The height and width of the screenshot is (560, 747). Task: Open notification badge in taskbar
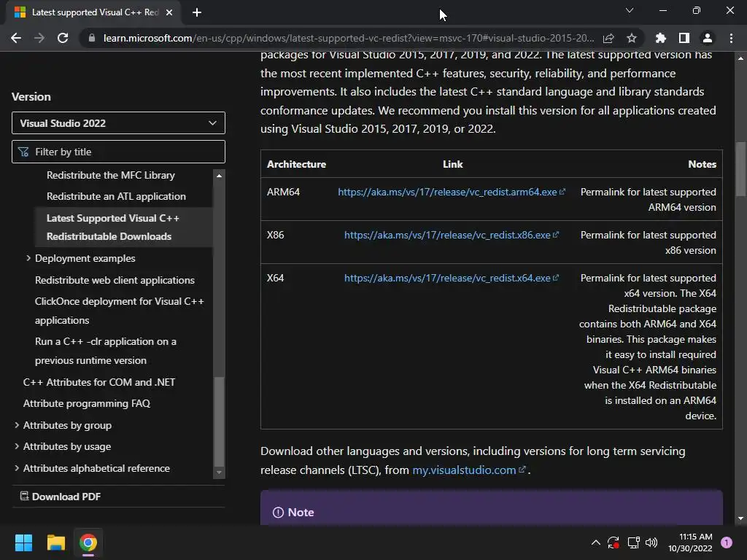[727, 542]
